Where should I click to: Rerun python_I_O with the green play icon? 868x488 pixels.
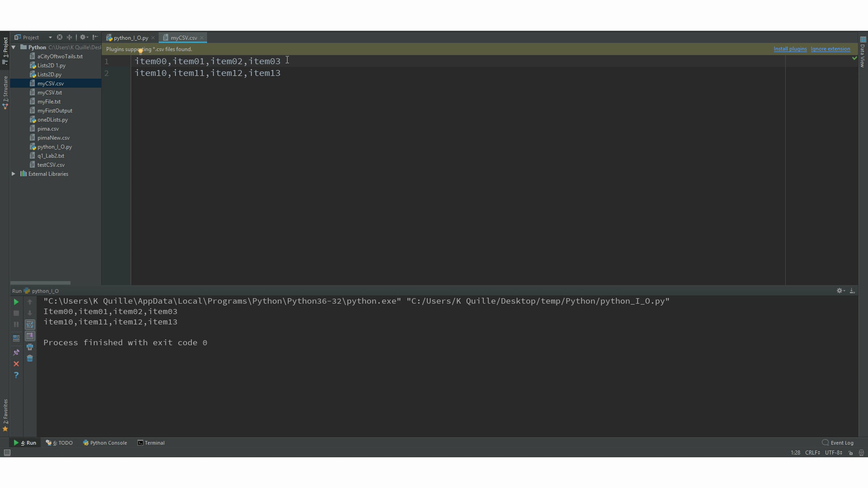click(16, 302)
